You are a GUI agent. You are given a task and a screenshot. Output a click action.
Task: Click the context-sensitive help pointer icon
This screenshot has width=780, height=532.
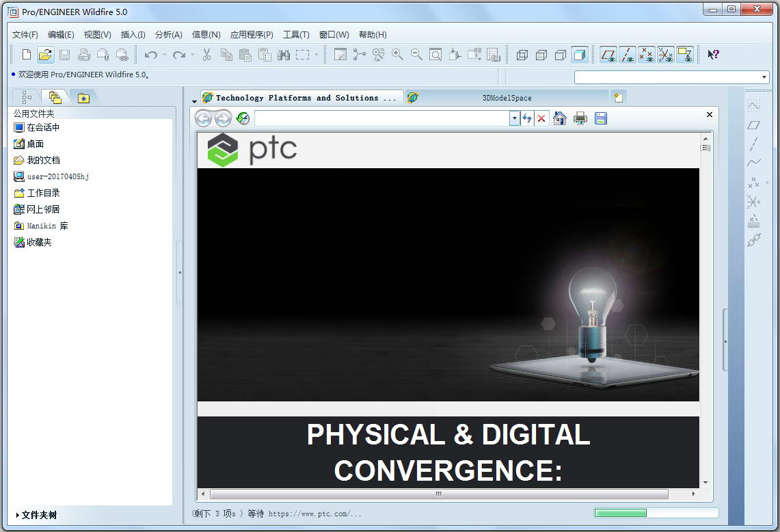point(713,55)
